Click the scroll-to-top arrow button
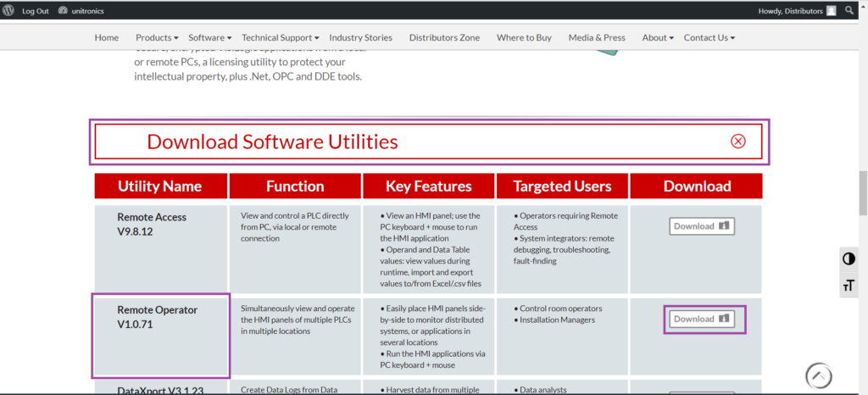 coord(819,376)
